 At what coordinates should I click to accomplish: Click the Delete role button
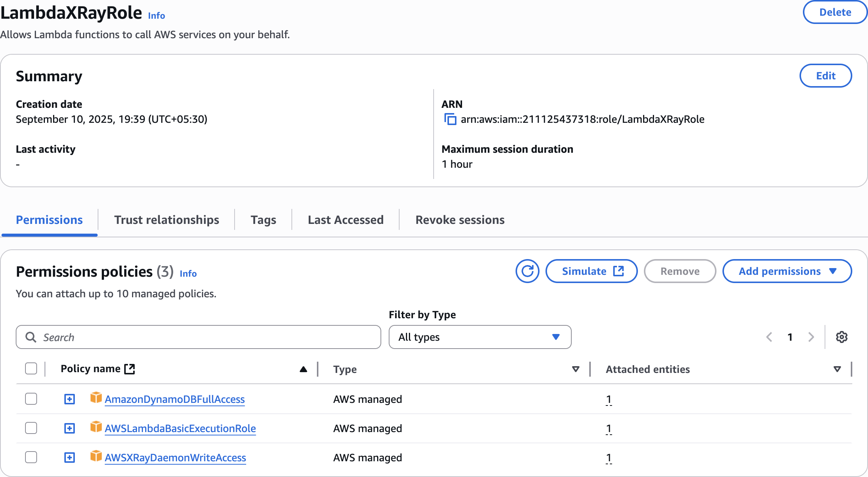click(x=835, y=12)
